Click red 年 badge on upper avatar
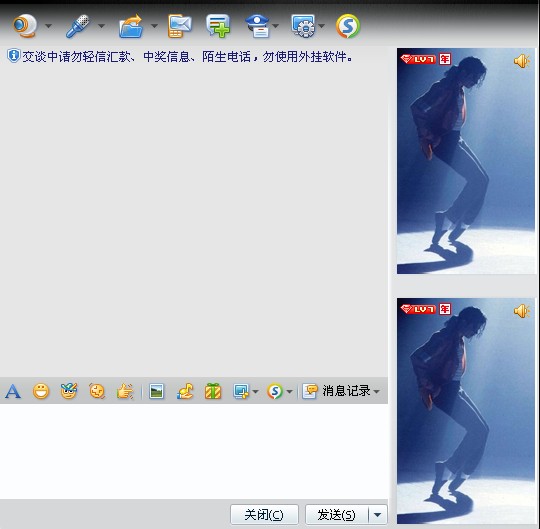Viewport: 540px width, 529px height. tap(445, 59)
